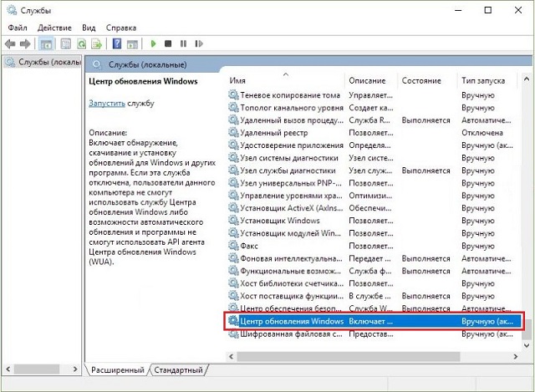Open the Вид menu
Image resolution: width=535 pixels, height=392 pixels.
pyautogui.click(x=89, y=28)
